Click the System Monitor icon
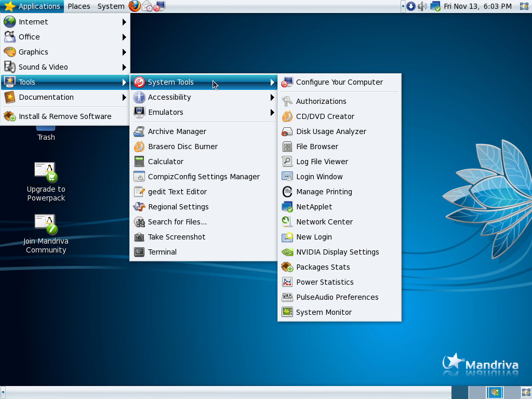 point(287,312)
